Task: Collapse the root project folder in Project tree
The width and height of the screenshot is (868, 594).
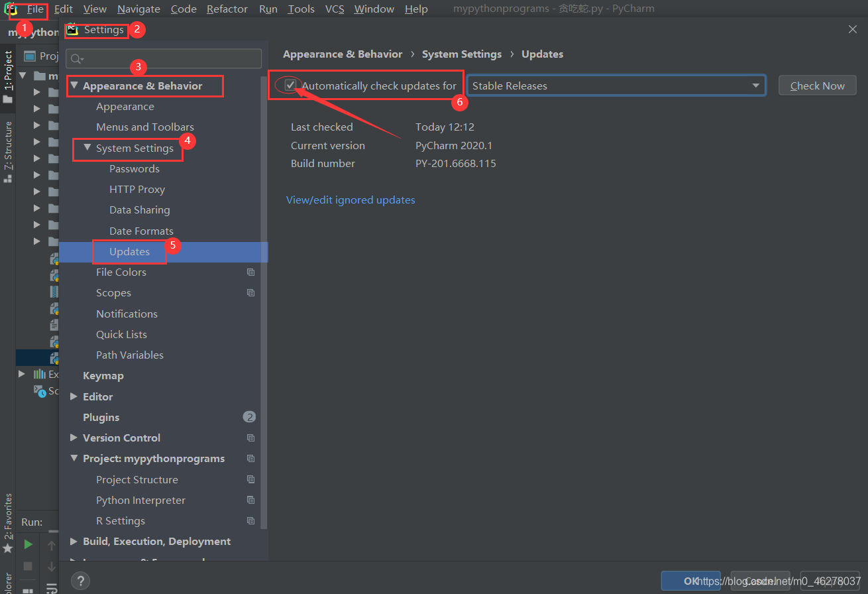Action: point(23,76)
